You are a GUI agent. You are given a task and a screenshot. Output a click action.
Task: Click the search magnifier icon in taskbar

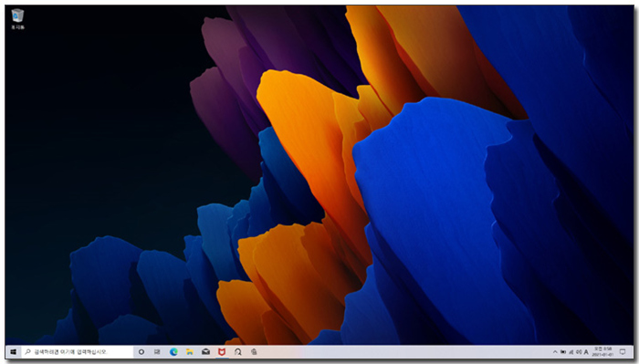(27, 352)
